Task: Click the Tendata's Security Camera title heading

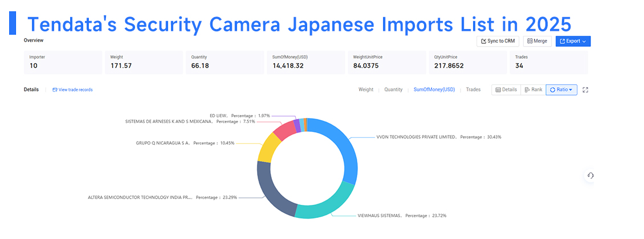Action: [299, 24]
